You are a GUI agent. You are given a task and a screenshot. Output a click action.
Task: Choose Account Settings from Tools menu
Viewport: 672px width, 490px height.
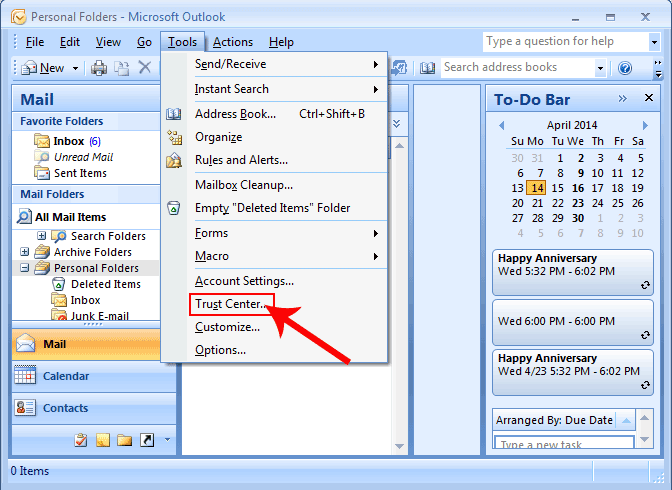274,281
